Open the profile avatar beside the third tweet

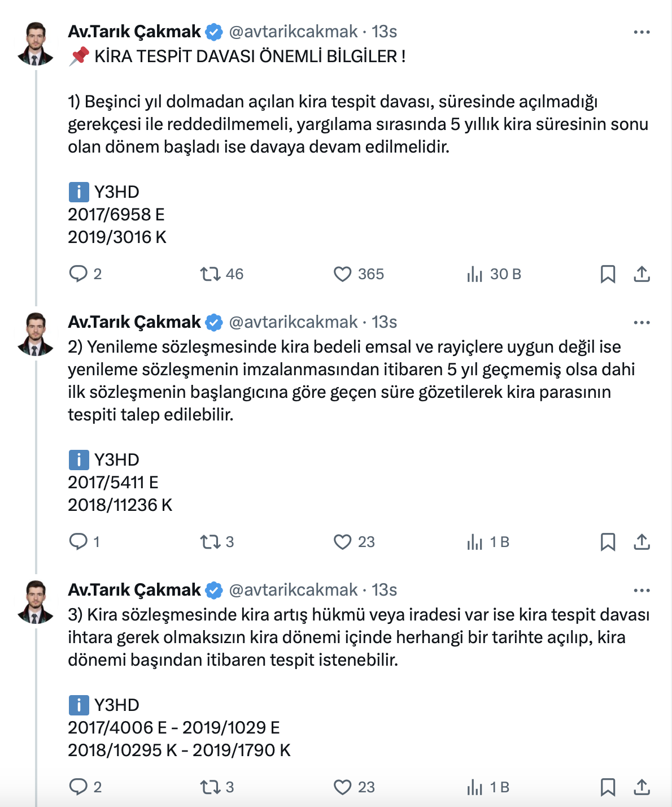[36, 601]
